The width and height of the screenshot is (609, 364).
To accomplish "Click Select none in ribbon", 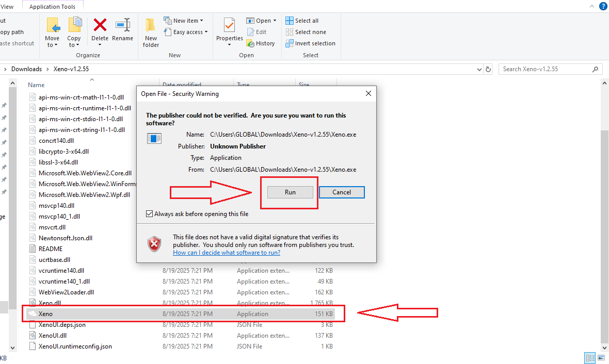I will pyautogui.click(x=306, y=32).
